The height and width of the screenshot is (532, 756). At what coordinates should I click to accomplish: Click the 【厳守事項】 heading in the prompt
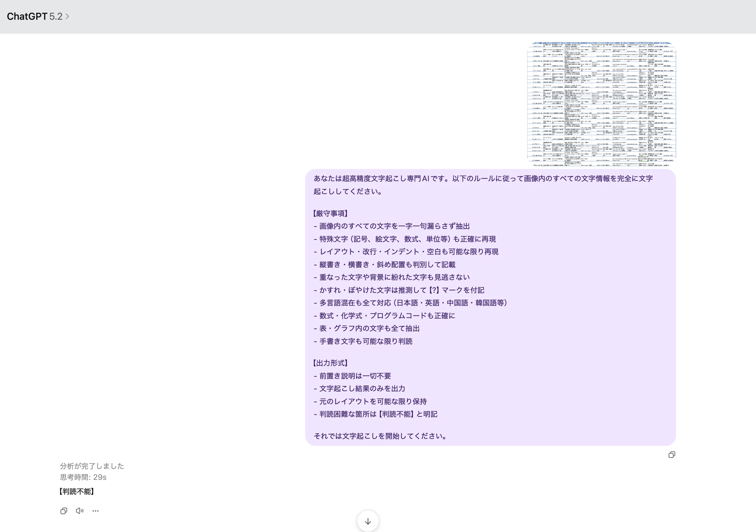click(x=330, y=213)
